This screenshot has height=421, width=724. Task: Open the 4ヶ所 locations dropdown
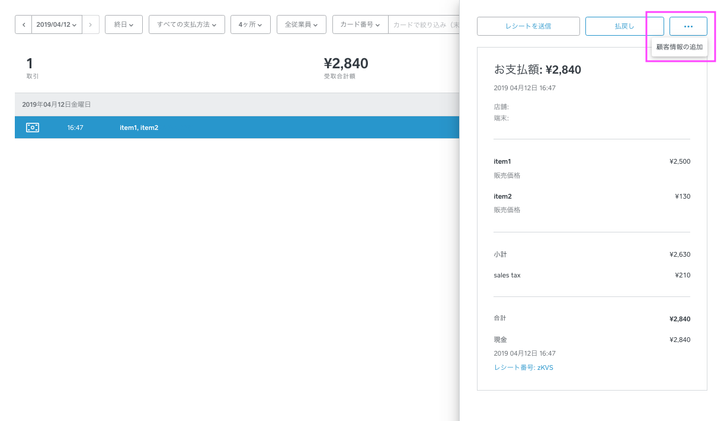tap(250, 24)
